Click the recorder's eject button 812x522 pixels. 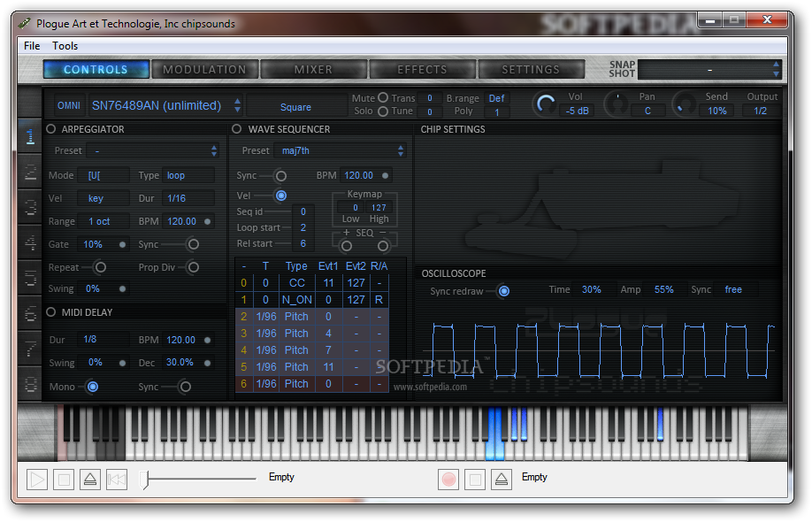point(502,480)
